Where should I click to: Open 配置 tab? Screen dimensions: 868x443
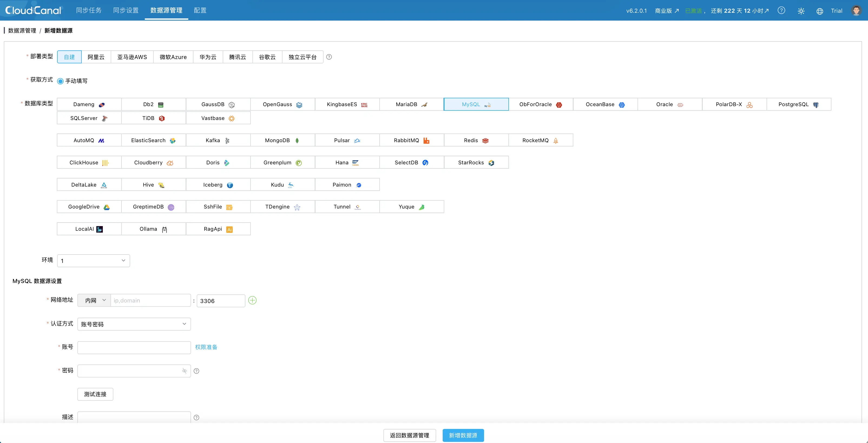200,11
